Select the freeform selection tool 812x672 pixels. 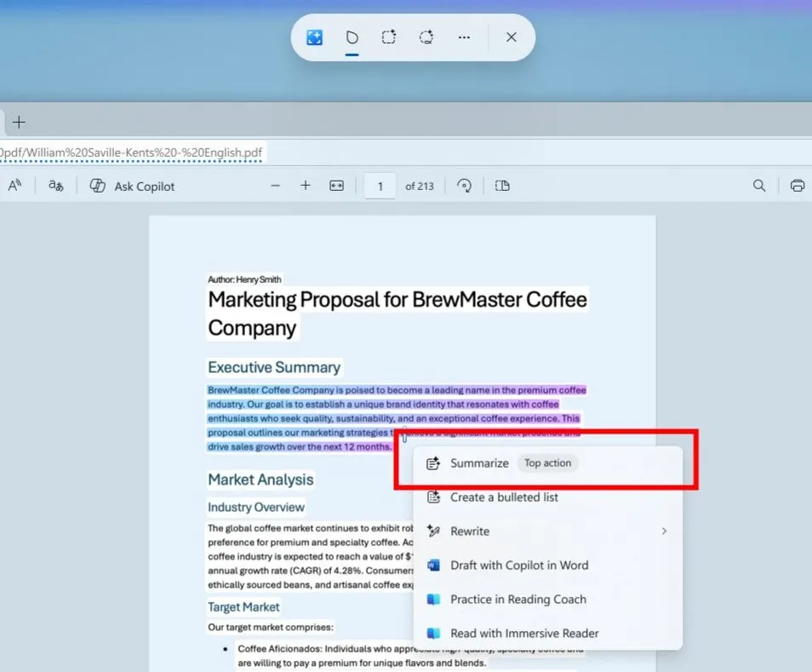[x=352, y=37]
